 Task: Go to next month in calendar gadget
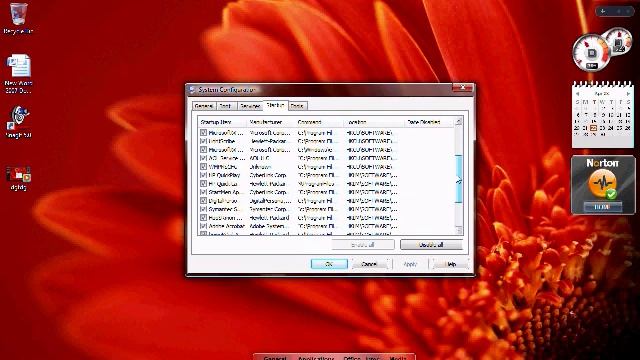point(628,93)
